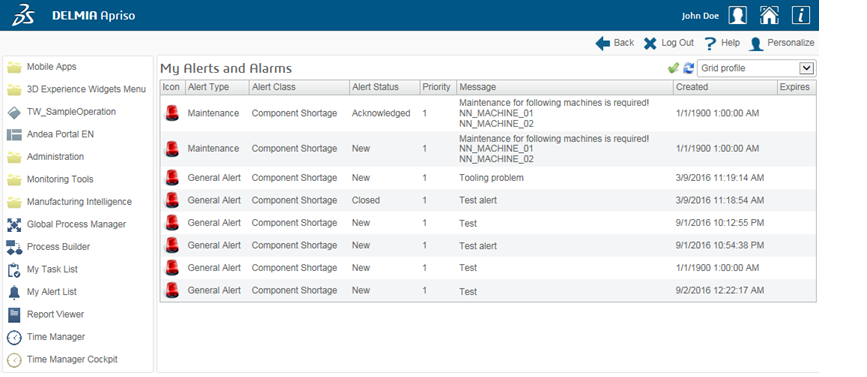
Task: Click the 9/2/2016 12:22:17 AM timestamp
Action: 720,290
